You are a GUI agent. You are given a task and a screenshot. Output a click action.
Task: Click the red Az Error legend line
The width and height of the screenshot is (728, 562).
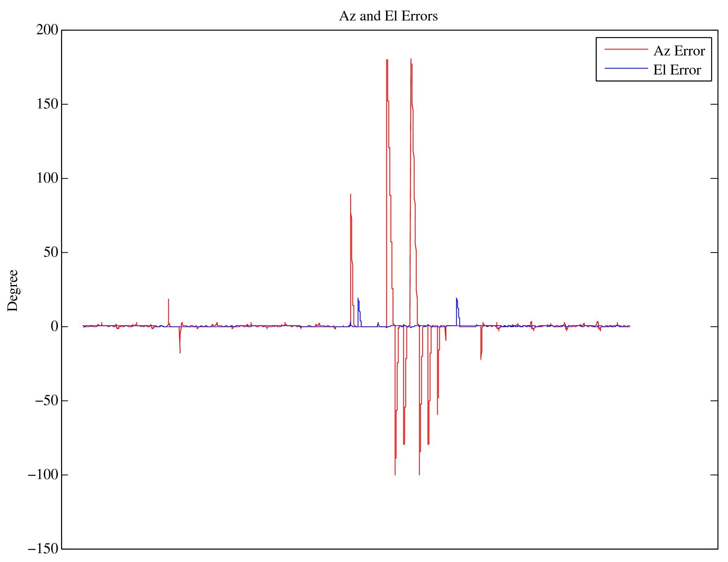(x=626, y=49)
